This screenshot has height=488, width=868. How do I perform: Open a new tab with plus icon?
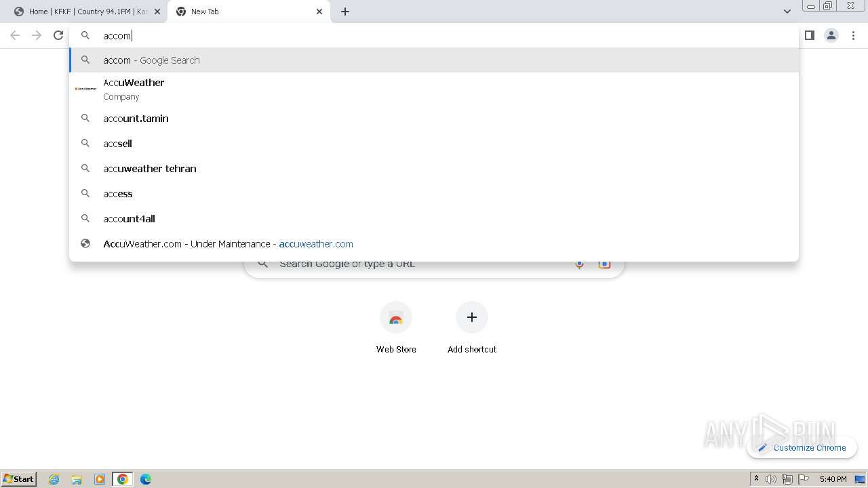tap(345, 12)
